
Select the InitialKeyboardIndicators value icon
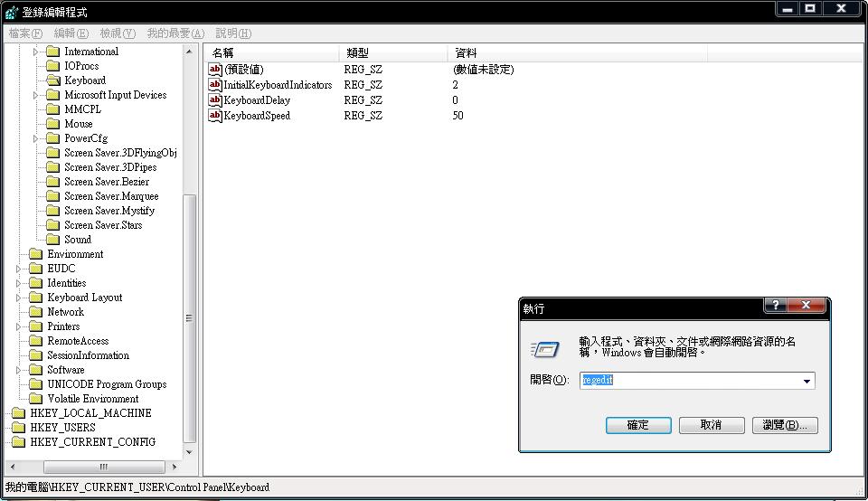[x=215, y=85]
